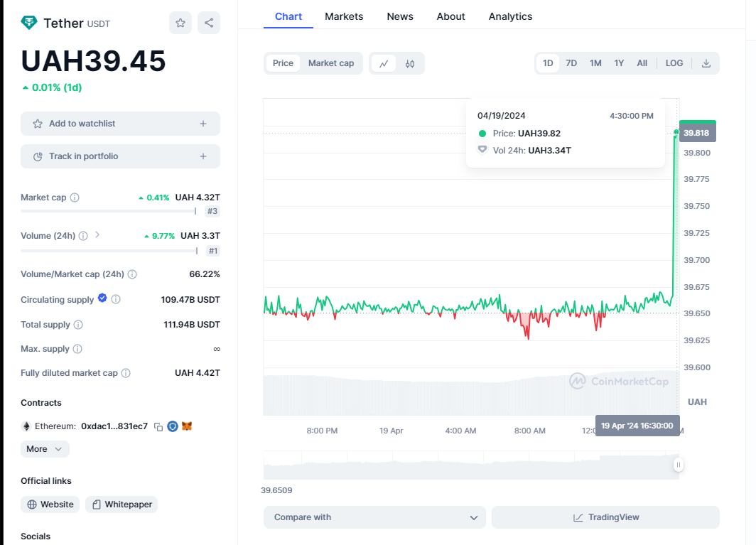
Task: Select the 1D time range
Action: pyautogui.click(x=548, y=63)
